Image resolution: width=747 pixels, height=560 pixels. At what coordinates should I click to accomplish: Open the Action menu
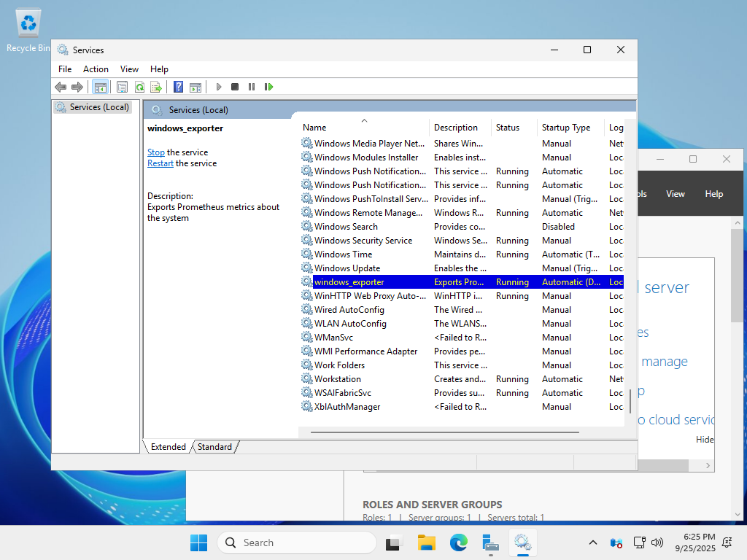click(x=96, y=69)
